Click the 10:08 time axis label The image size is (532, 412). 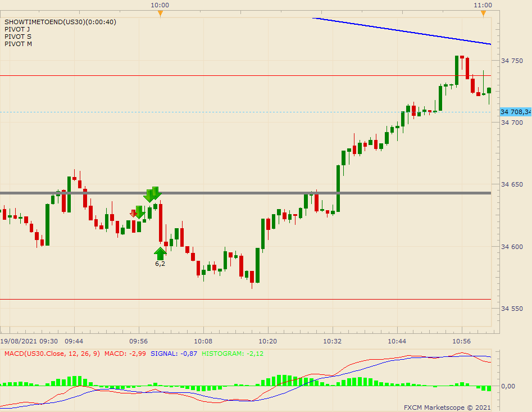(203, 341)
